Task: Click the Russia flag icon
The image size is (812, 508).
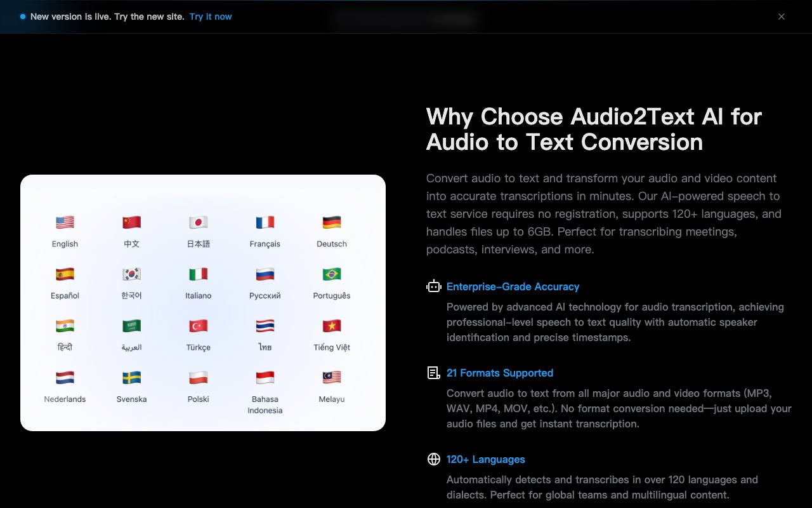Action: pyautogui.click(x=265, y=274)
